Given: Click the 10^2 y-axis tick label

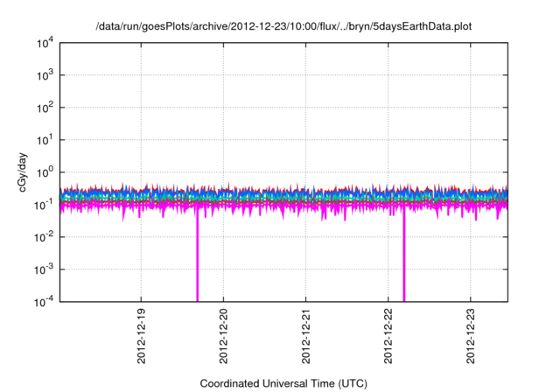Looking at the screenshot, I should 45,108.
